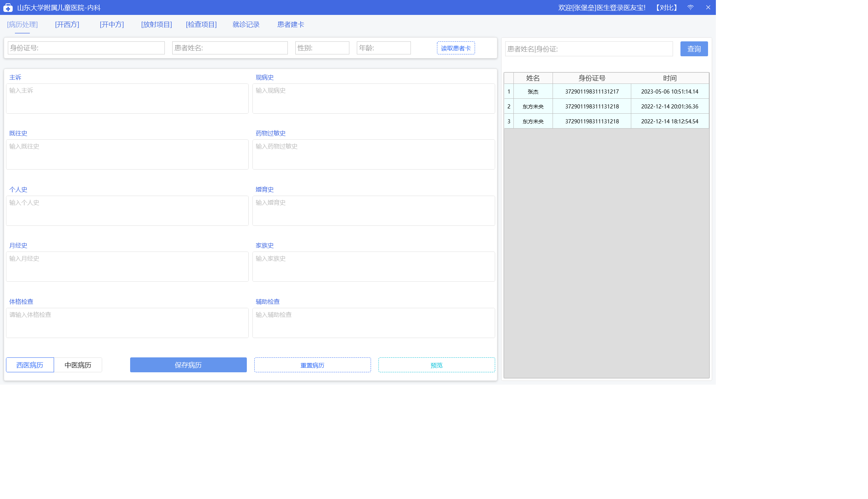Viewport: 868px width, 499px height.
Task: Click into the 婚育史 text area
Action: click(374, 211)
